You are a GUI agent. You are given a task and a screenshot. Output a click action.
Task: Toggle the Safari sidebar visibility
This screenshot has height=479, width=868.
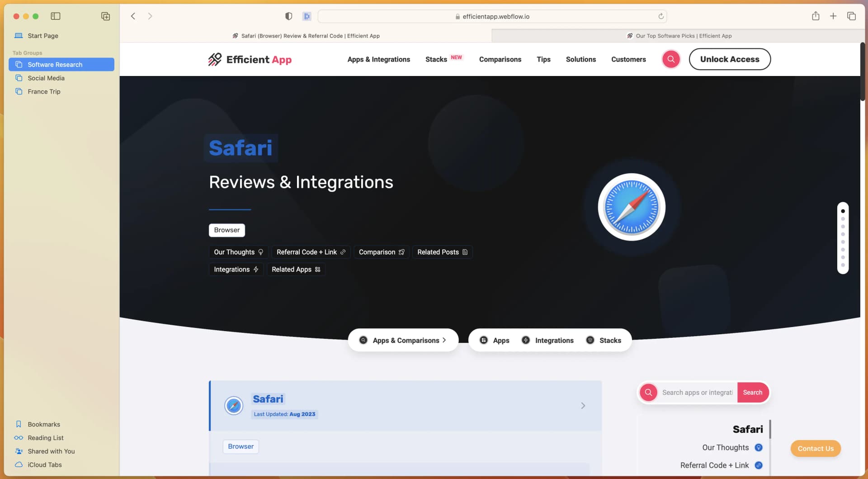click(56, 16)
